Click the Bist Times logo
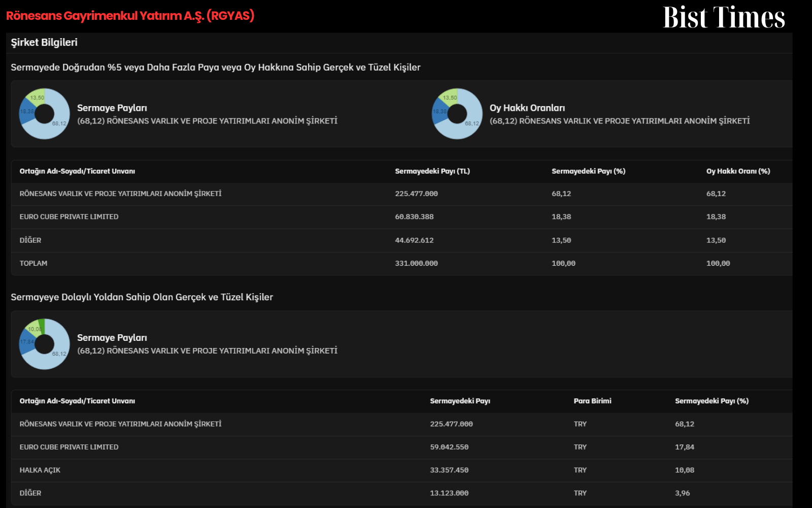The height and width of the screenshot is (508, 812). (x=724, y=17)
